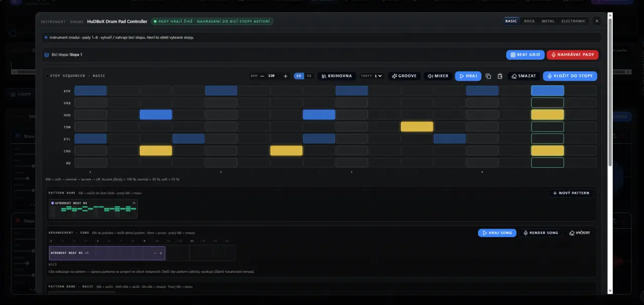Erase the pattern with Smazat
This screenshot has width=644, height=305.
coord(524,76)
